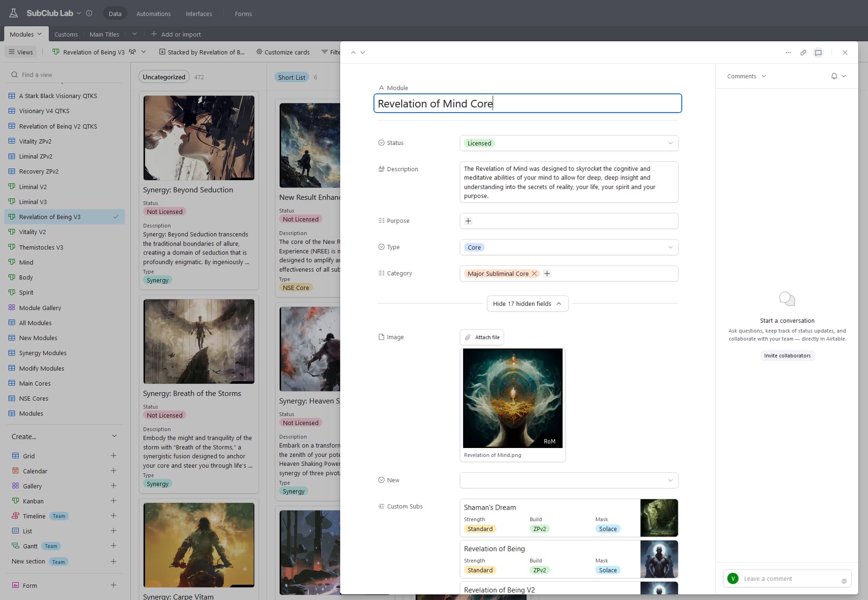Screen dimensions: 868x600
Task: Open the record's three-dot more menu
Action: 788,53
